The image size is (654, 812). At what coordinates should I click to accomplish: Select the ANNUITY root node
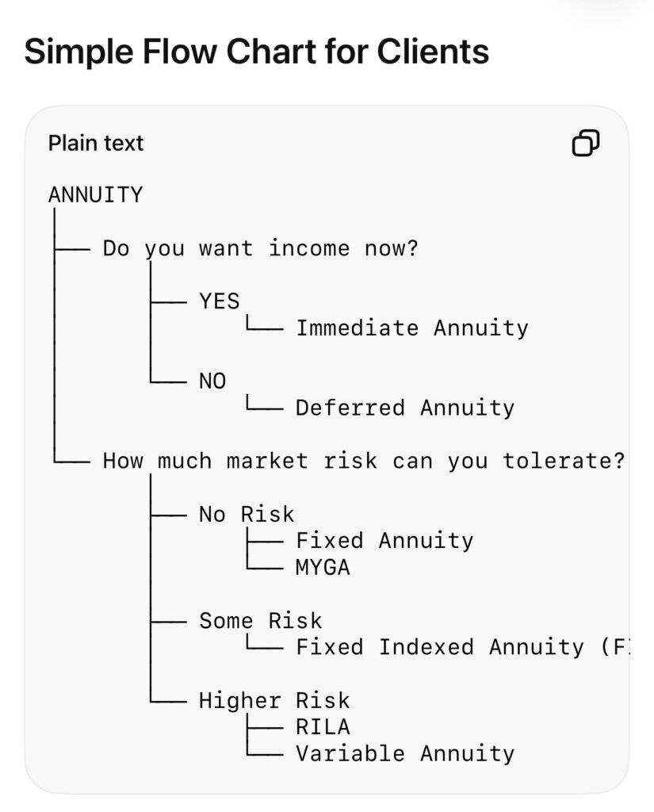[95, 195]
